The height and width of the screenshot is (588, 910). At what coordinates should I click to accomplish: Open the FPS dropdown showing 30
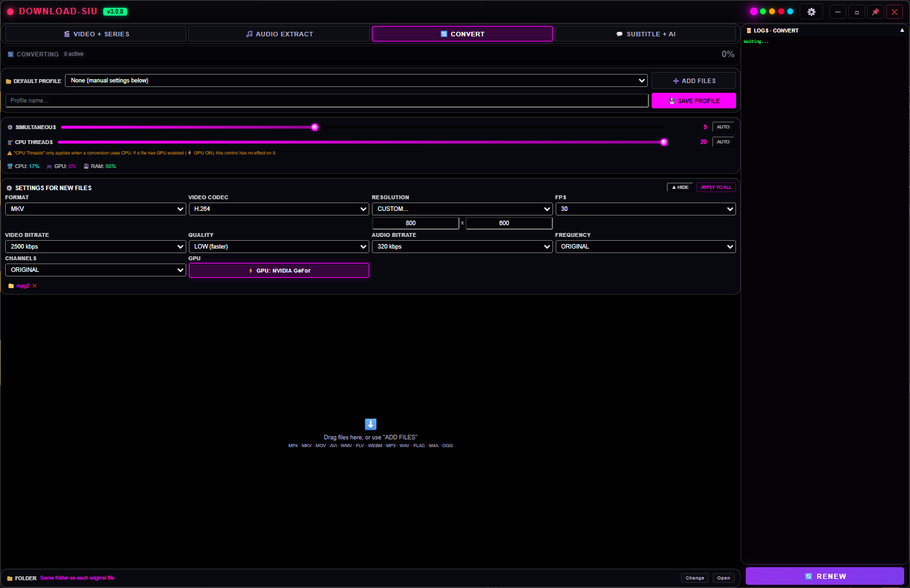click(645, 209)
